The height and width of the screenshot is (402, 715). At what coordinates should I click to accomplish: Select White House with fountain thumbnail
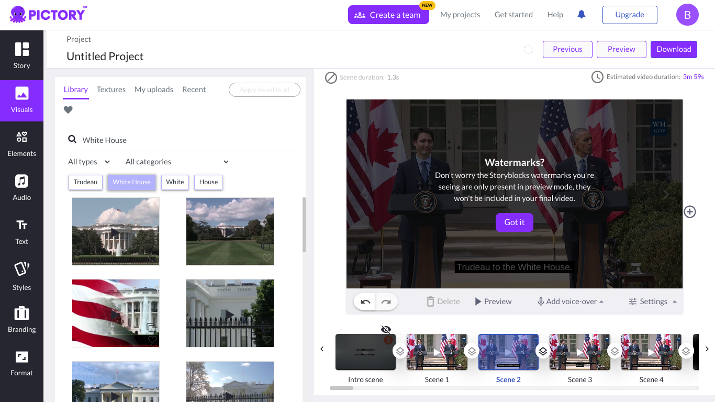click(x=116, y=231)
